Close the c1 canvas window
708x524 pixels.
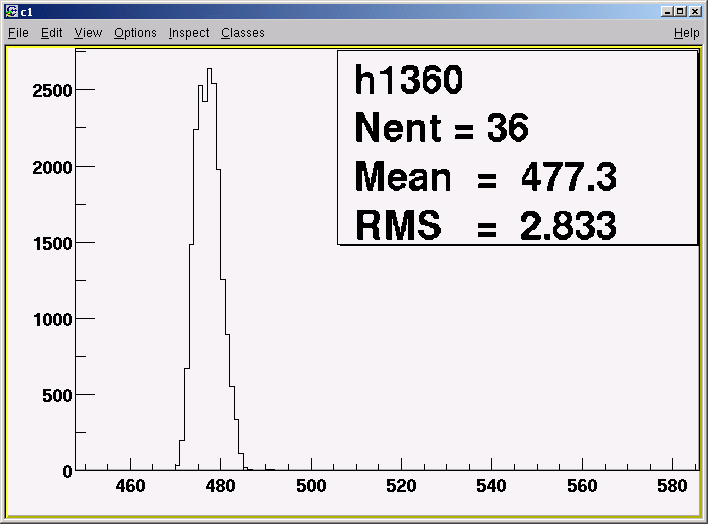point(695,11)
